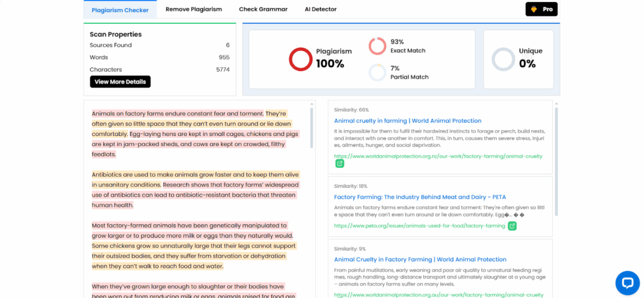Screen dimensions: 644x298
Task: Click the 'Scan Properties' heading
Action: coord(116,35)
